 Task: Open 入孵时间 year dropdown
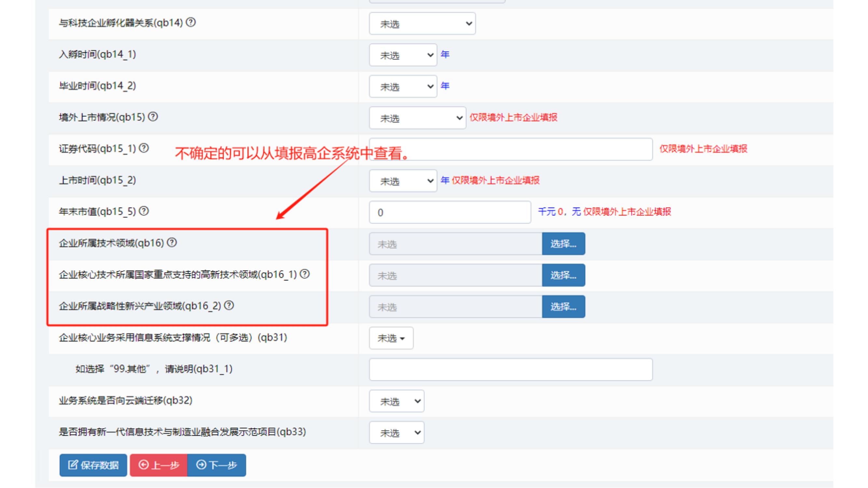click(x=403, y=55)
